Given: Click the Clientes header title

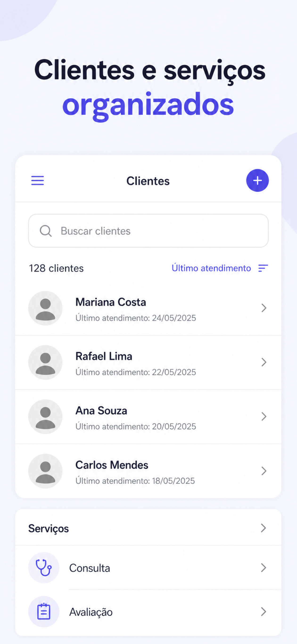Looking at the screenshot, I should tap(148, 181).
